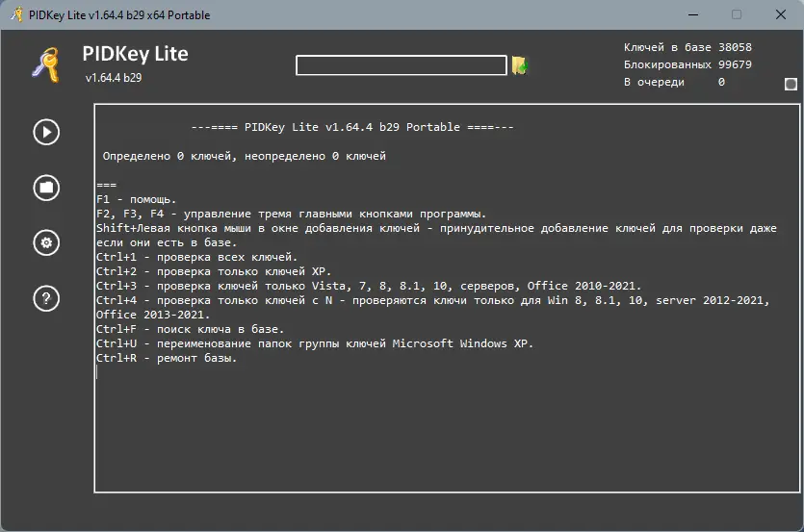Click the PIDKey Lite heading text
Screen dimensions: 804x532
coord(136,54)
